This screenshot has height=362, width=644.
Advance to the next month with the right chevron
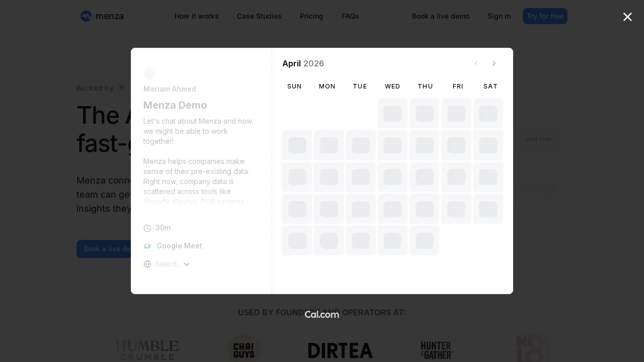coord(494,63)
